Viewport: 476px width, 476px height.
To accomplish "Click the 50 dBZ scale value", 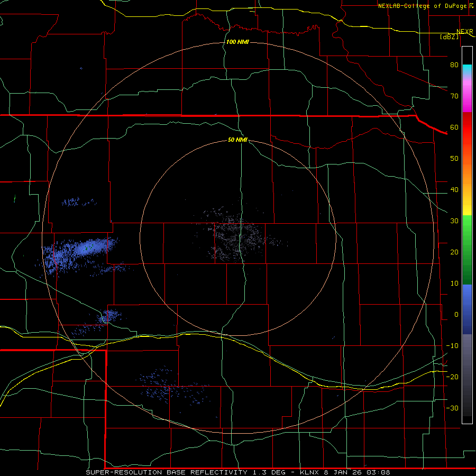I will coord(454,159).
